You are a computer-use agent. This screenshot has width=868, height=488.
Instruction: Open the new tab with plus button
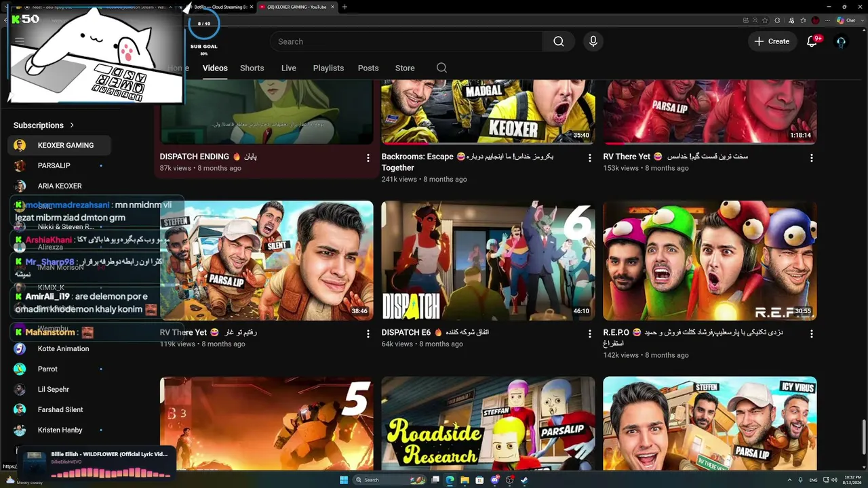tap(344, 7)
